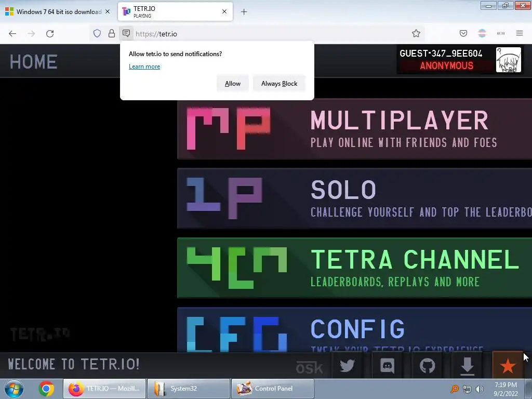This screenshot has width=532, height=399.
Task: Open the Firefox hamburger application menu
Action: click(x=520, y=33)
